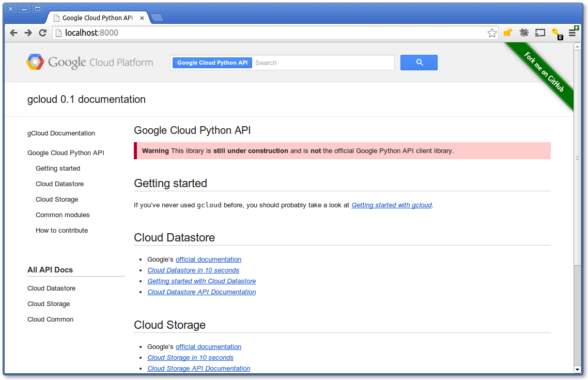Viewport: 588px width, 380px height.
Task: Click the Cloud Datastore section heading
Action: (x=174, y=238)
